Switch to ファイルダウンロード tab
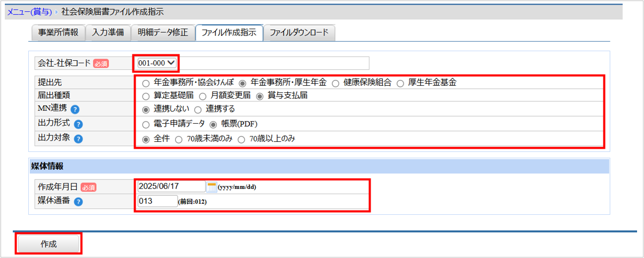644x258 pixels. (x=299, y=33)
